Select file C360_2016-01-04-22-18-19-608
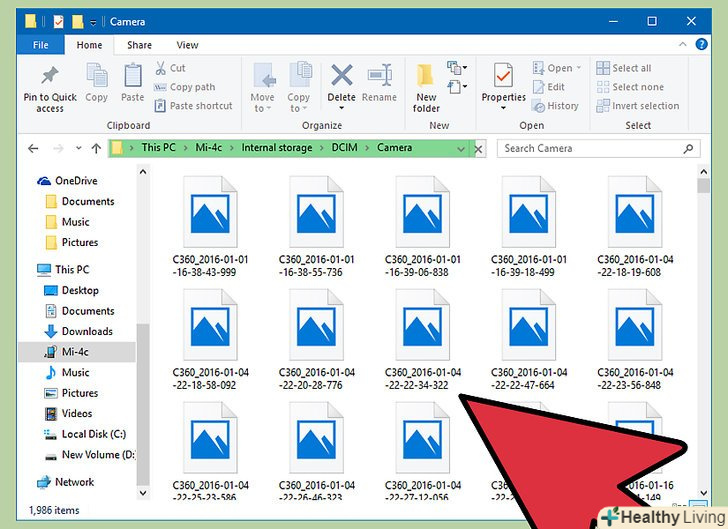This screenshot has width=728, height=529. pyautogui.click(x=635, y=227)
